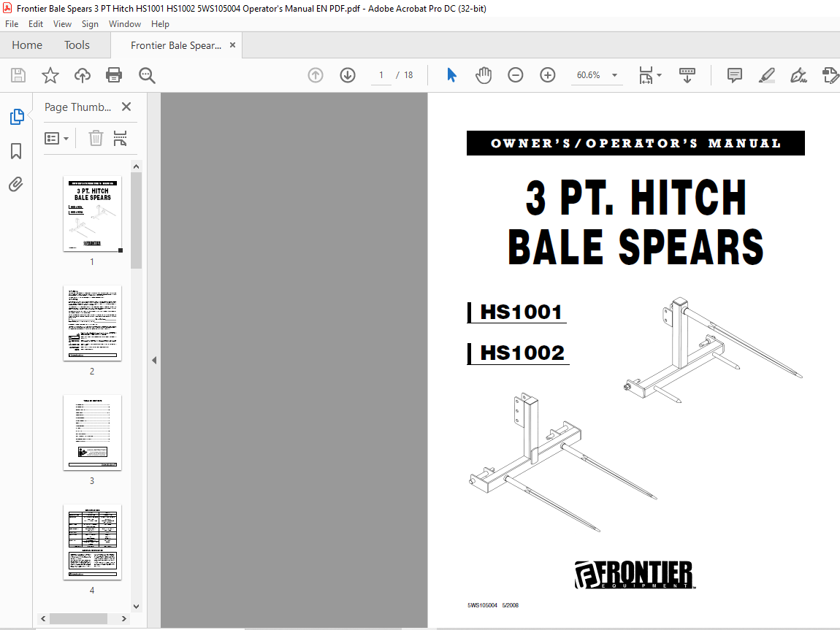Select page 4 thumbnail
The width and height of the screenshot is (840, 630).
[93, 542]
